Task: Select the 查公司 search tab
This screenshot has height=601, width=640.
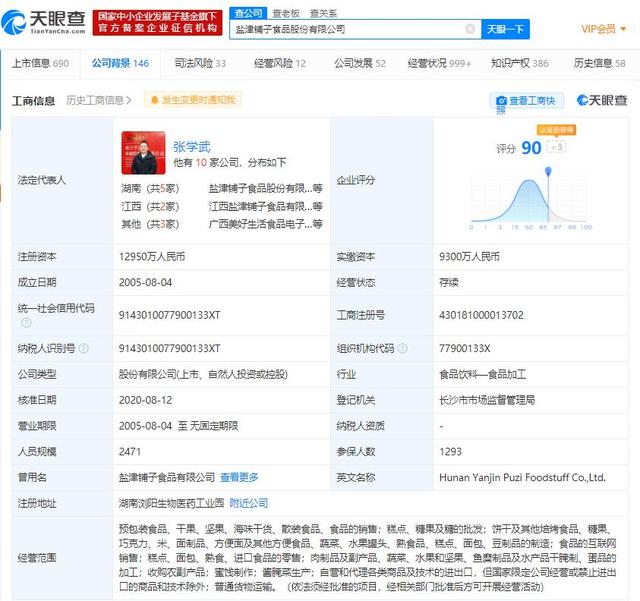Action: tap(248, 13)
